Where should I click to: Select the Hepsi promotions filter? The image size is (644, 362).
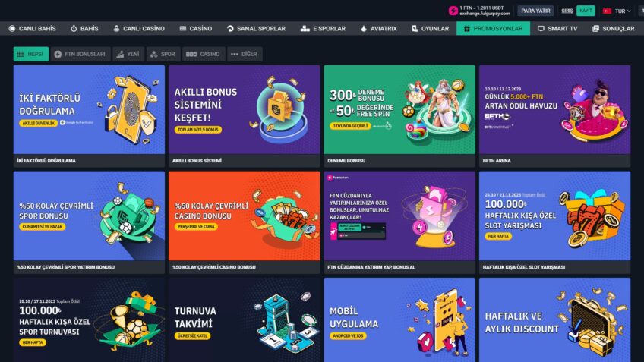point(31,54)
